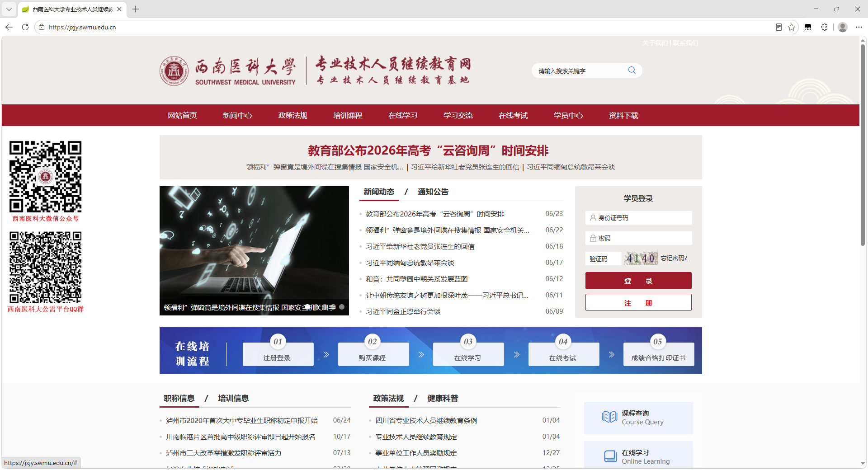Click 关于我们 top link
The width and height of the screenshot is (868, 470).
click(655, 43)
